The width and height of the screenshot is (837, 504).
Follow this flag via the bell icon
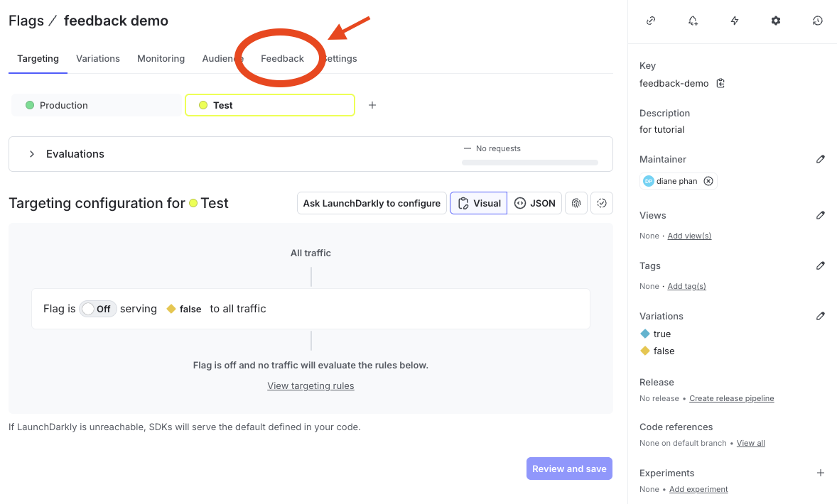pos(693,21)
